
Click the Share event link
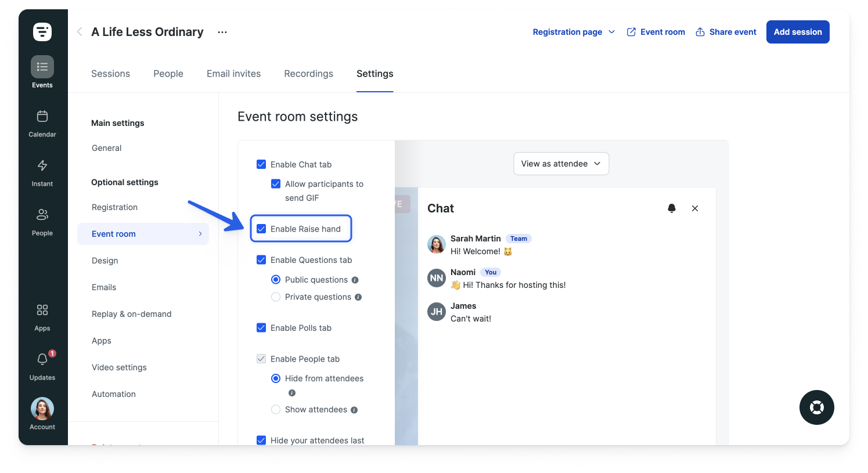click(x=726, y=32)
